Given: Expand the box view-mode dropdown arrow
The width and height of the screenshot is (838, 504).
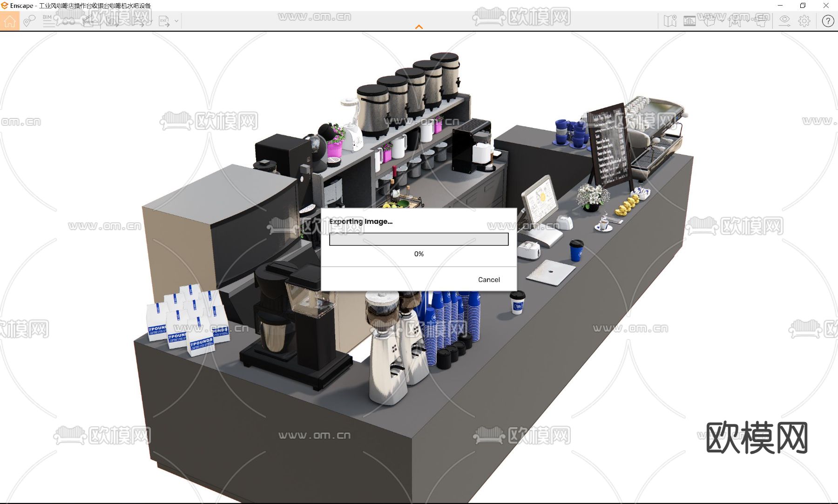Looking at the screenshot, I should (721, 21).
